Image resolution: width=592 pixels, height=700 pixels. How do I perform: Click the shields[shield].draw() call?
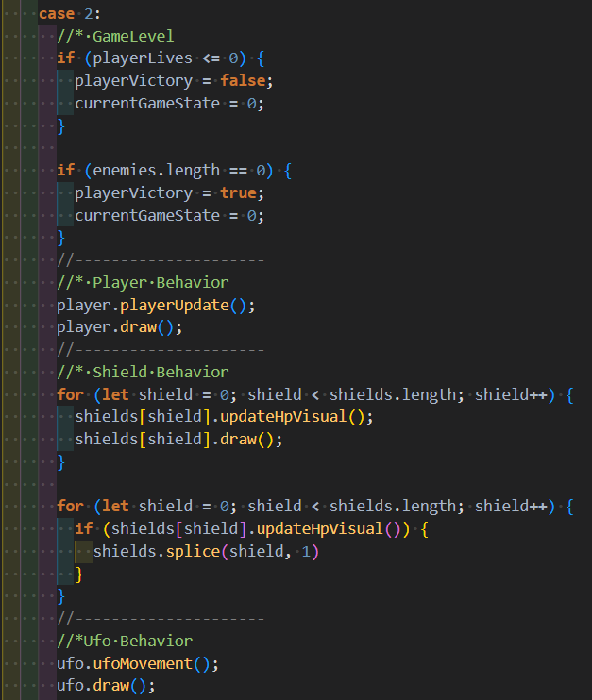pyautogui.click(x=178, y=440)
